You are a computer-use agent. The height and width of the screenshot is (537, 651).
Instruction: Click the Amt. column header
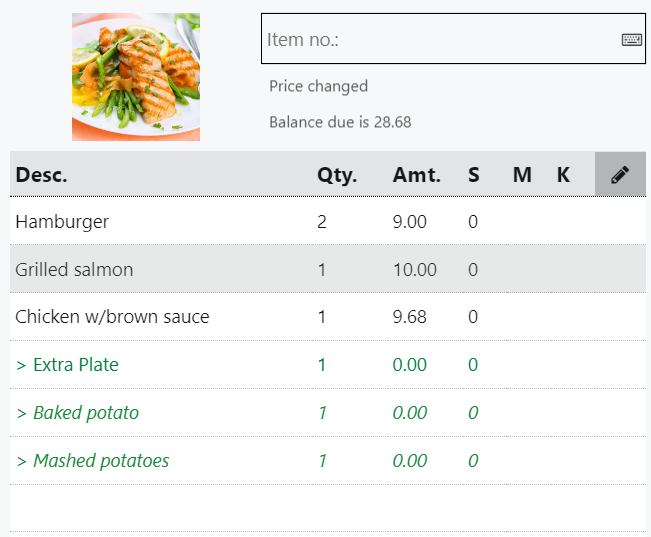(416, 175)
